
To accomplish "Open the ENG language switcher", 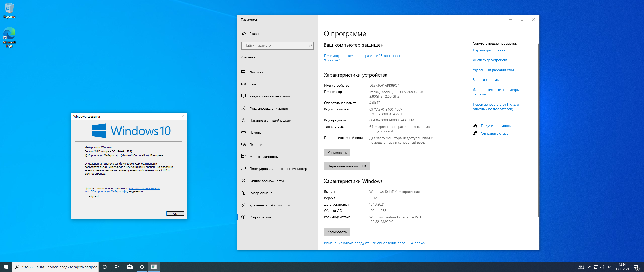I will [609, 267].
